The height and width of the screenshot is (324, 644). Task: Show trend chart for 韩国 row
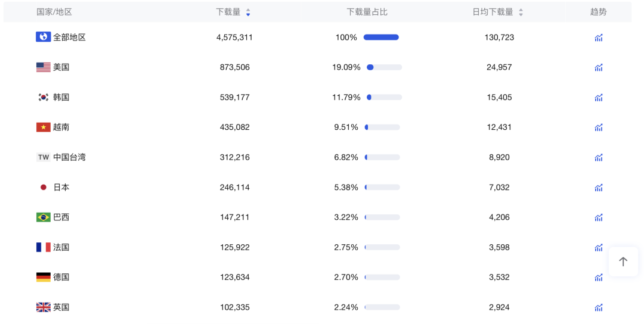598,98
